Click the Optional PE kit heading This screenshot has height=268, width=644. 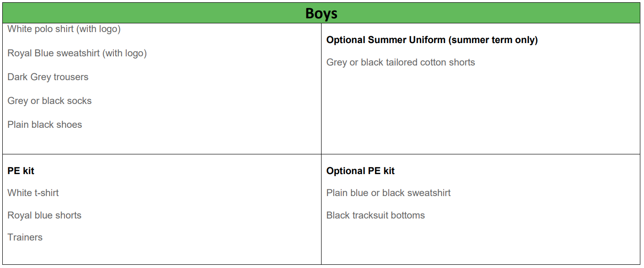(x=360, y=171)
